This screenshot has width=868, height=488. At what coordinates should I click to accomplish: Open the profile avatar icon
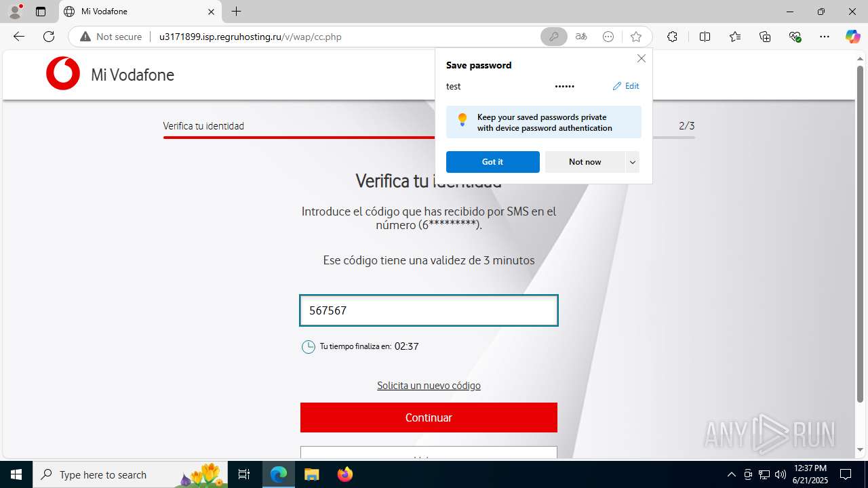coord(15,12)
